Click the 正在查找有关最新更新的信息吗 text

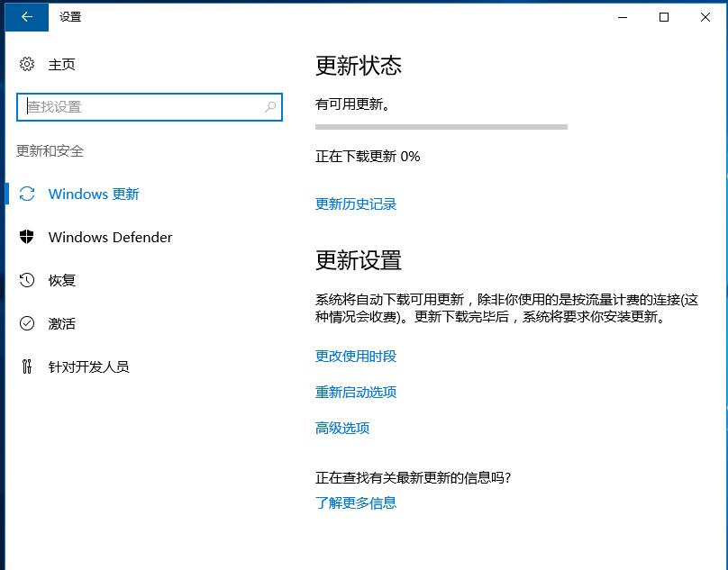pyautogui.click(x=414, y=477)
